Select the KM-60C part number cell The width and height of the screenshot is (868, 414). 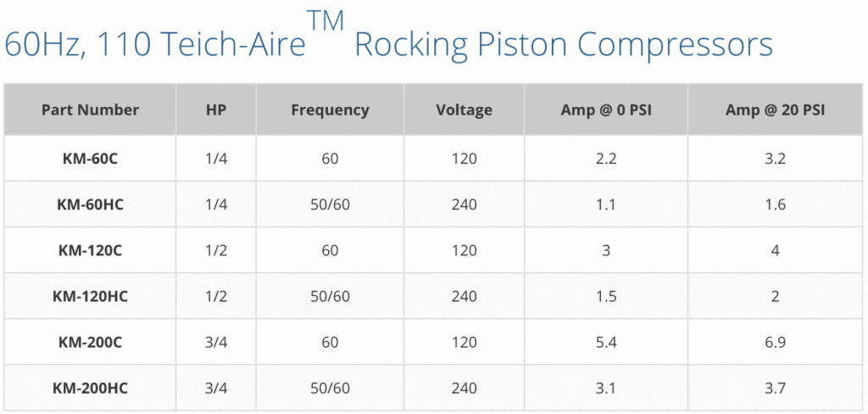[x=90, y=159]
